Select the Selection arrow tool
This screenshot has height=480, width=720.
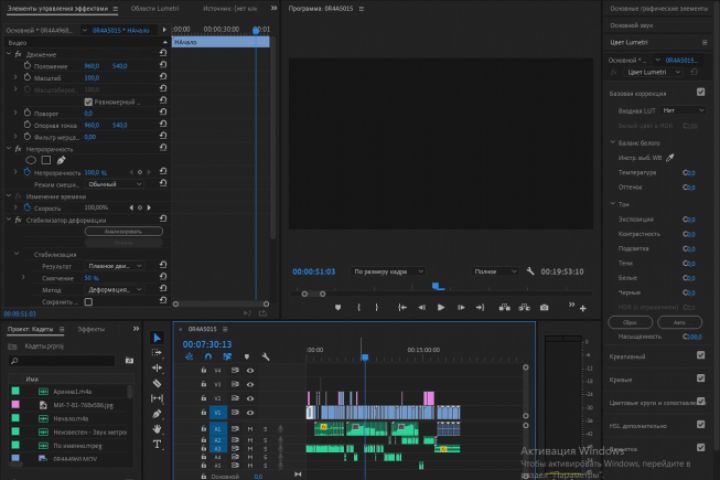(x=157, y=338)
